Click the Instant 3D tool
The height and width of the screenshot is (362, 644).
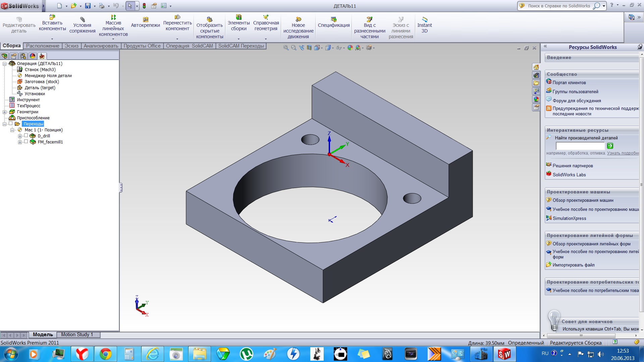pos(424,25)
